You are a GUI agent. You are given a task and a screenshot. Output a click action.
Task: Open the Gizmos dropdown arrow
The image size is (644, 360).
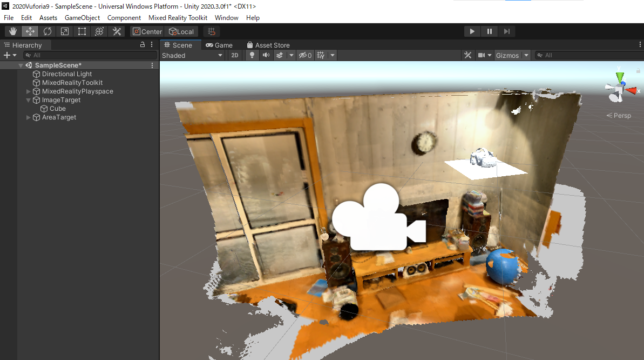526,55
